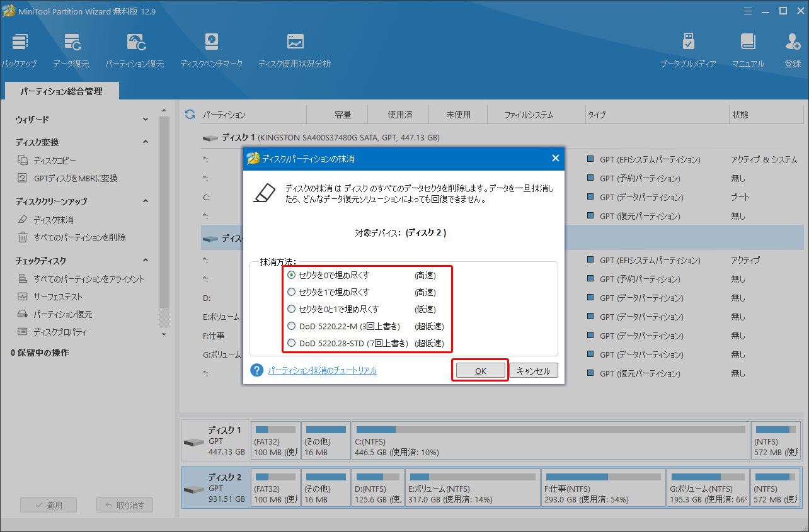Sort by 未使用 column header
Screen dimensions: 809x532
[459, 115]
